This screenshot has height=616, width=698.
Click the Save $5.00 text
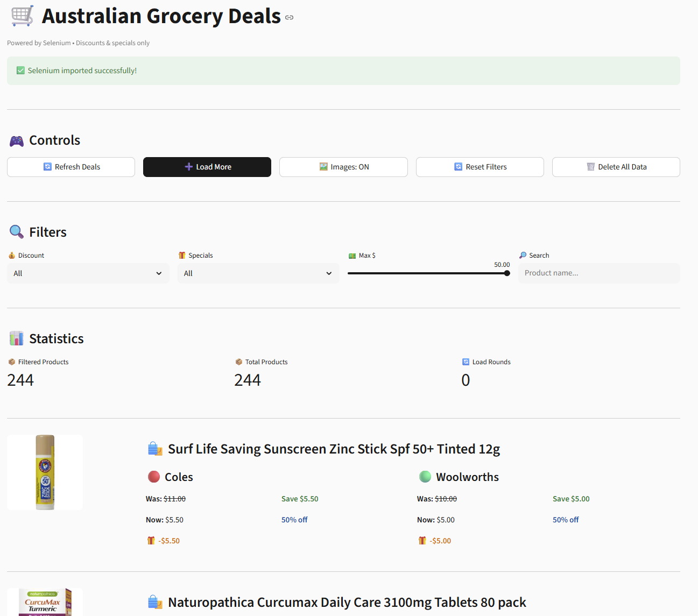pos(571,499)
